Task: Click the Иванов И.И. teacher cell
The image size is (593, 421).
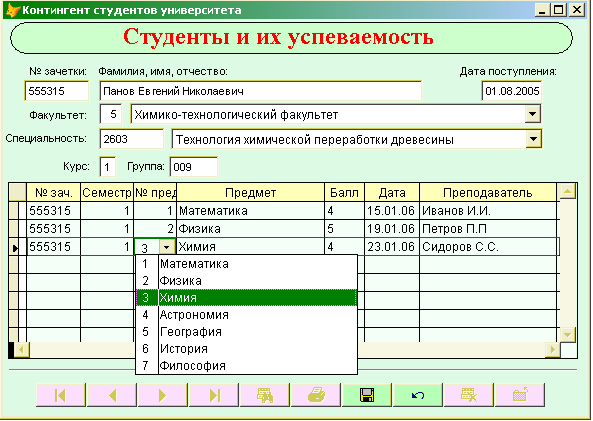Action: pos(488,211)
